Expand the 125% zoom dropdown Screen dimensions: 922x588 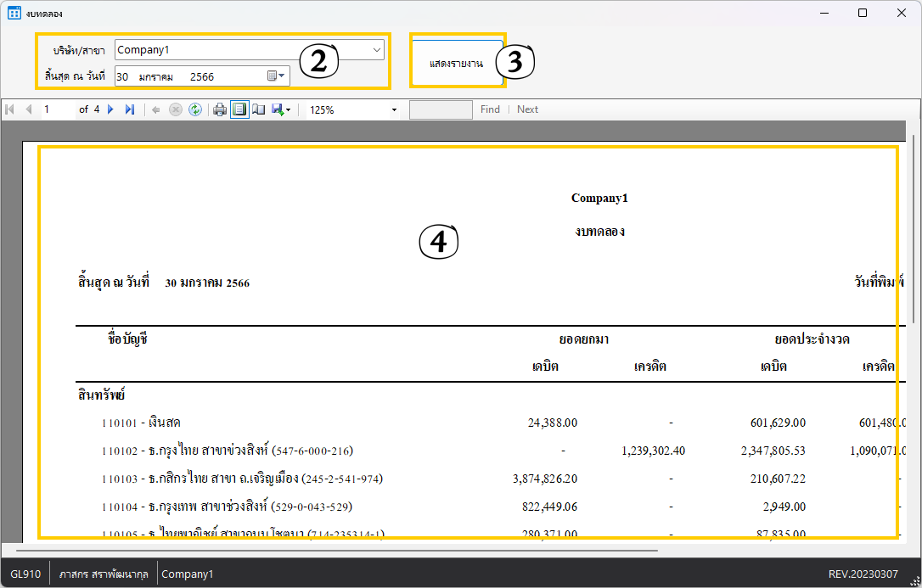pyautogui.click(x=394, y=110)
